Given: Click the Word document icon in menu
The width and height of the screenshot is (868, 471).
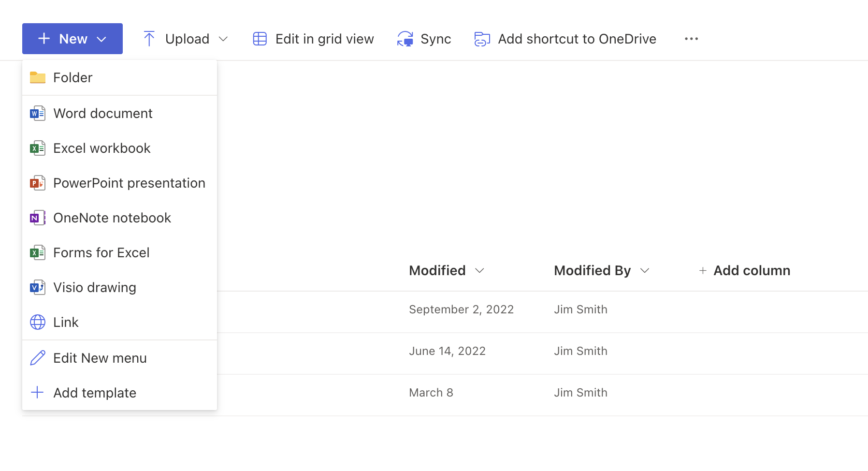Looking at the screenshot, I should click(38, 114).
